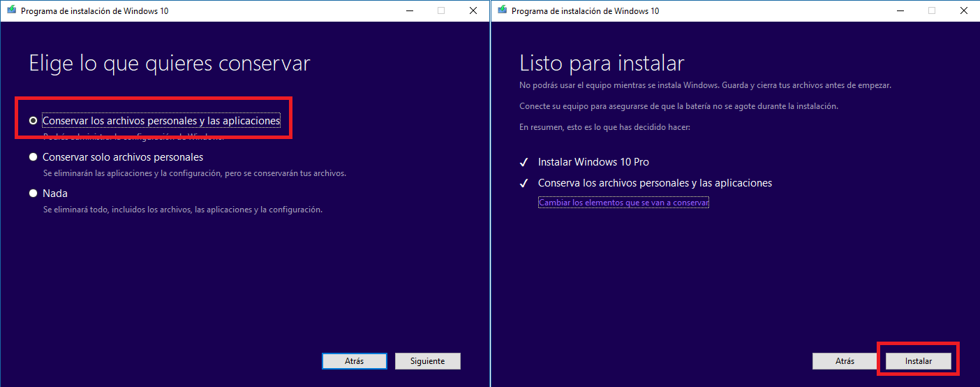This screenshot has height=387, width=980.
Task: Open Cambiar los elementos que se van a conservar link
Action: (623, 203)
